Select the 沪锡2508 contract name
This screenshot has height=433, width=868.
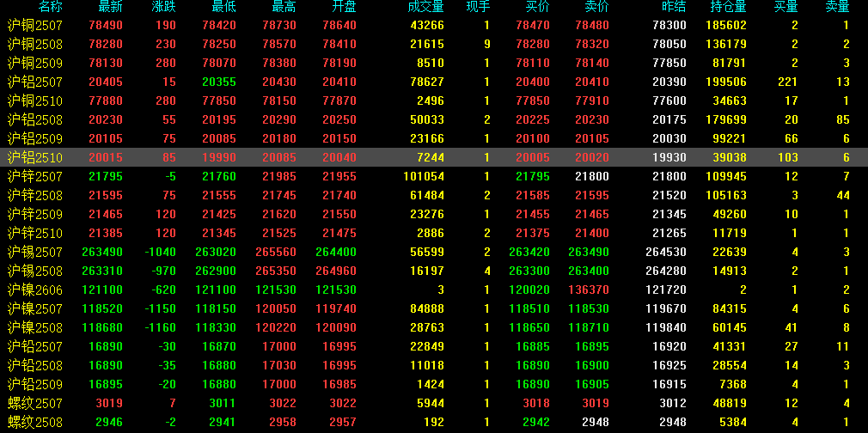coord(35,271)
